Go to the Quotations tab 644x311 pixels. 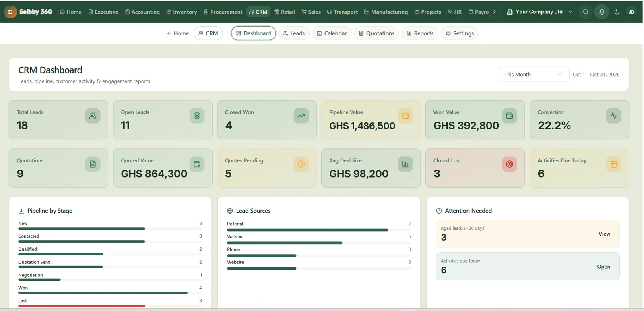376,33
